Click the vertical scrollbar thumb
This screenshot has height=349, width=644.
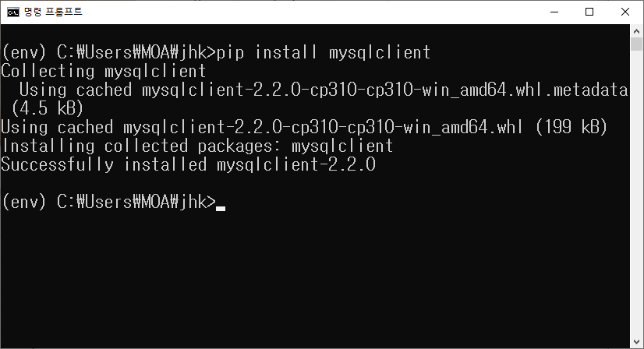637,44
